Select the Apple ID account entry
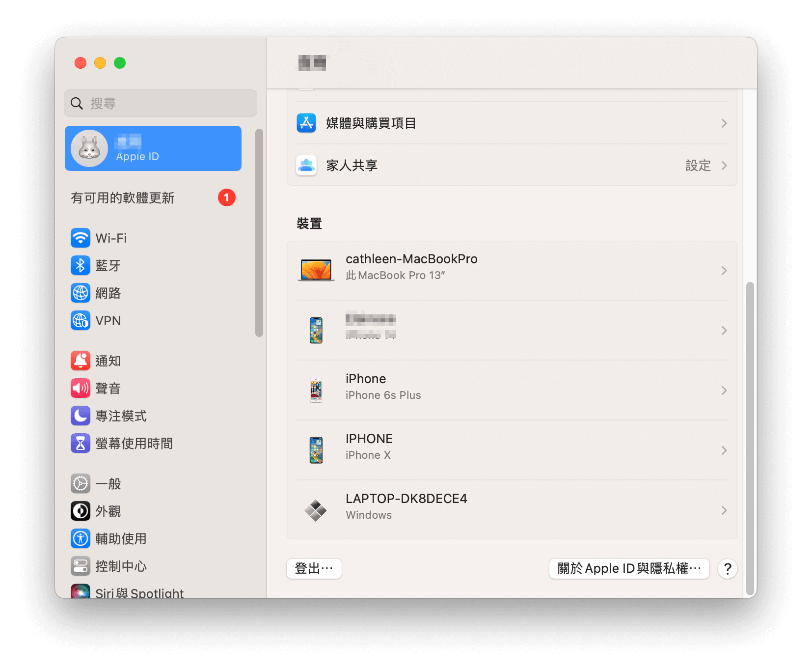812x671 pixels. coord(153,148)
